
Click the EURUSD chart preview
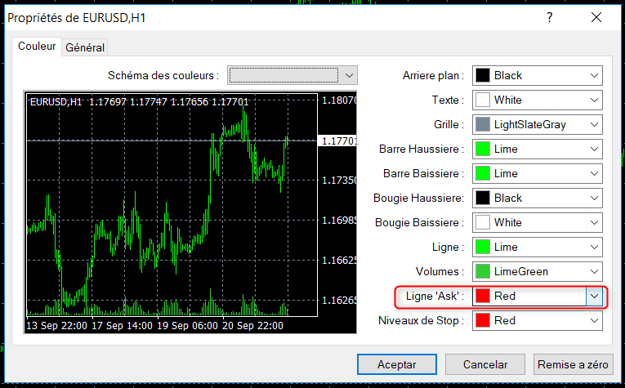pos(191,212)
